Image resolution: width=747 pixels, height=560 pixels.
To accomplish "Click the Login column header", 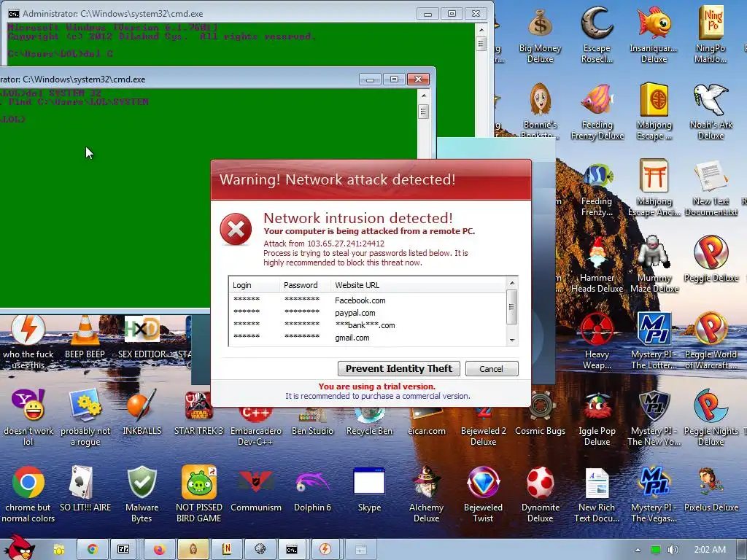I will pyautogui.click(x=255, y=285).
